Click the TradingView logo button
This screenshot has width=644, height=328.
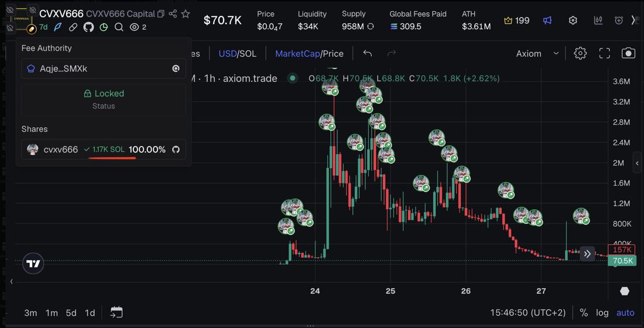(33, 264)
